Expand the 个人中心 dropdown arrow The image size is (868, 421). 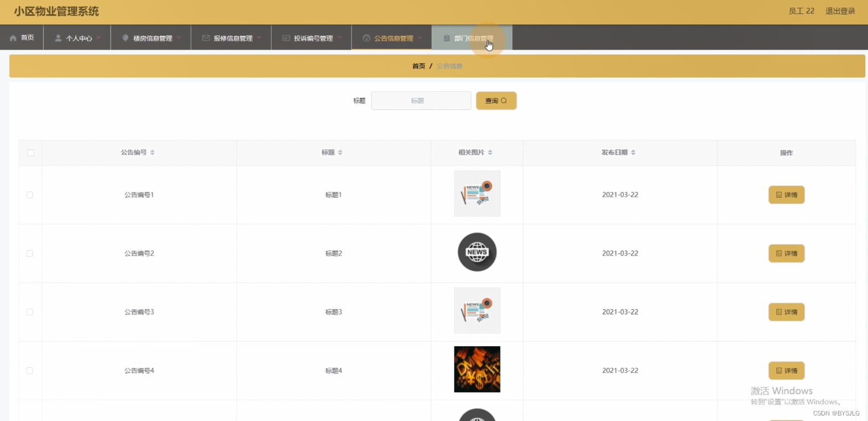(x=99, y=38)
